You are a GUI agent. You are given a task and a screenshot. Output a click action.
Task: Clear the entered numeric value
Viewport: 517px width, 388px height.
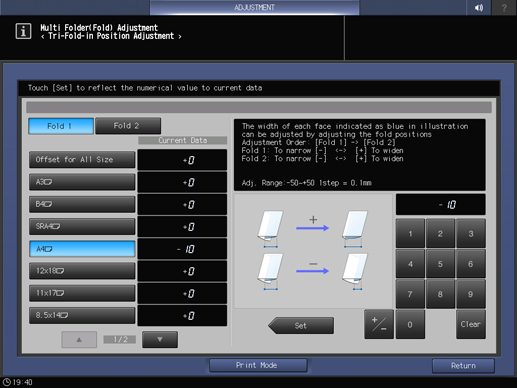(471, 324)
